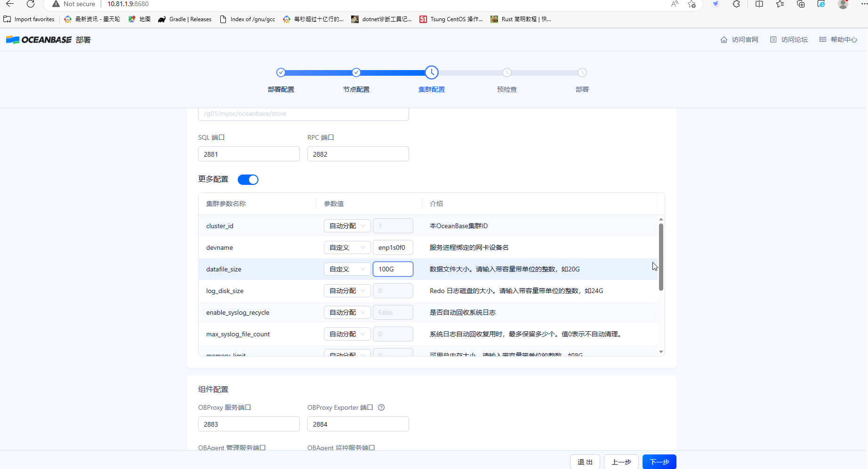Click the table scrollbar up arrow

click(x=661, y=219)
